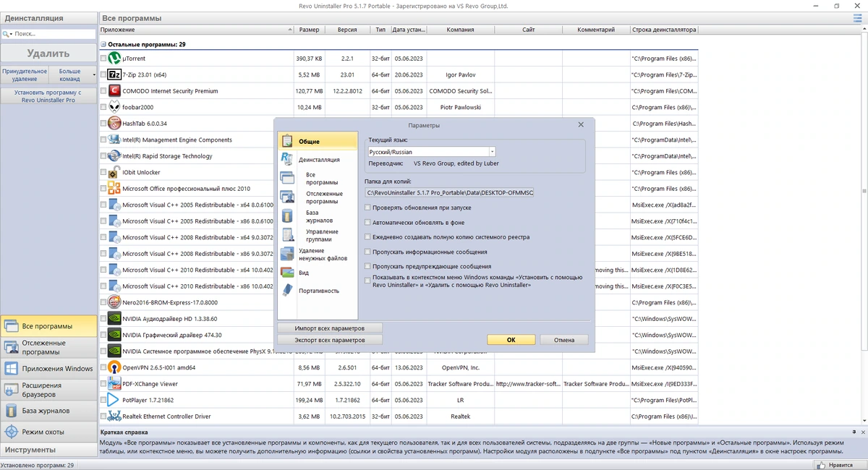
Task: Click Деинсталляция R icon in Параметры dialog
Action: pos(287,159)
